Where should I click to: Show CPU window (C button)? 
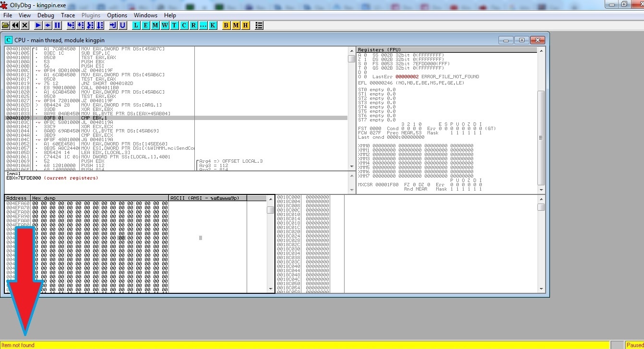[x=184, y=25]
